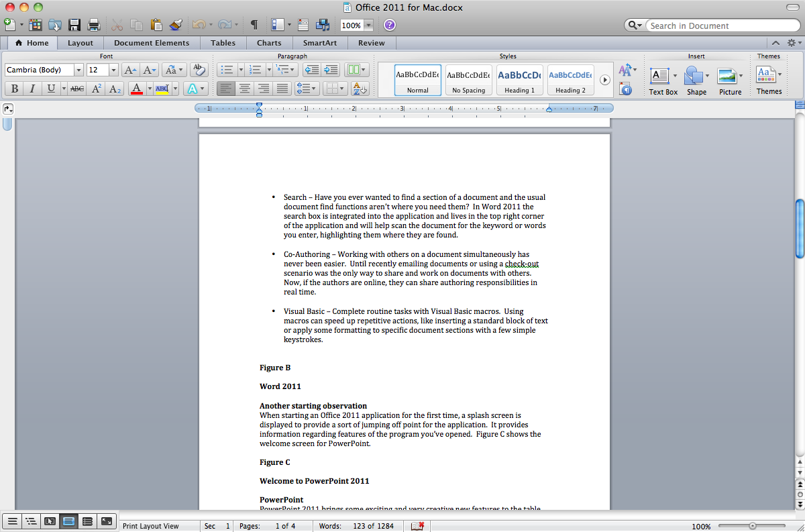Open the font name dropdown
The width and height of the screenshot is (805, 532).
click(78, 70)
